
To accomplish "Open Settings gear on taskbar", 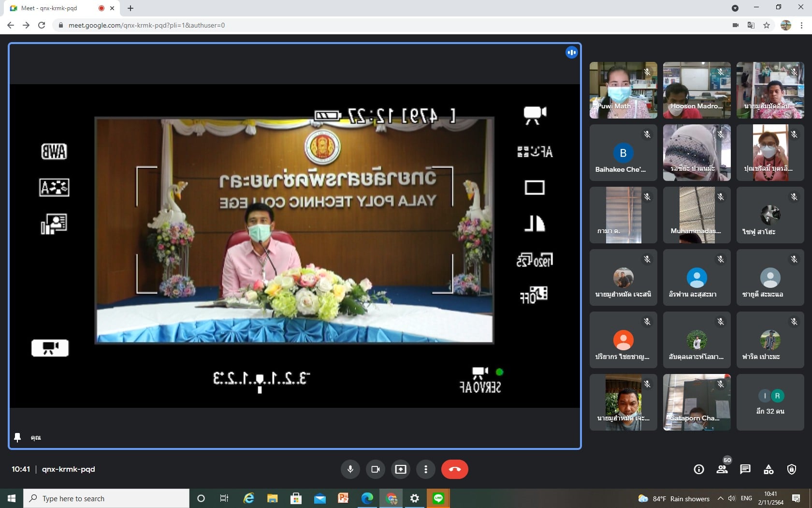I will (x=415, y=498).
